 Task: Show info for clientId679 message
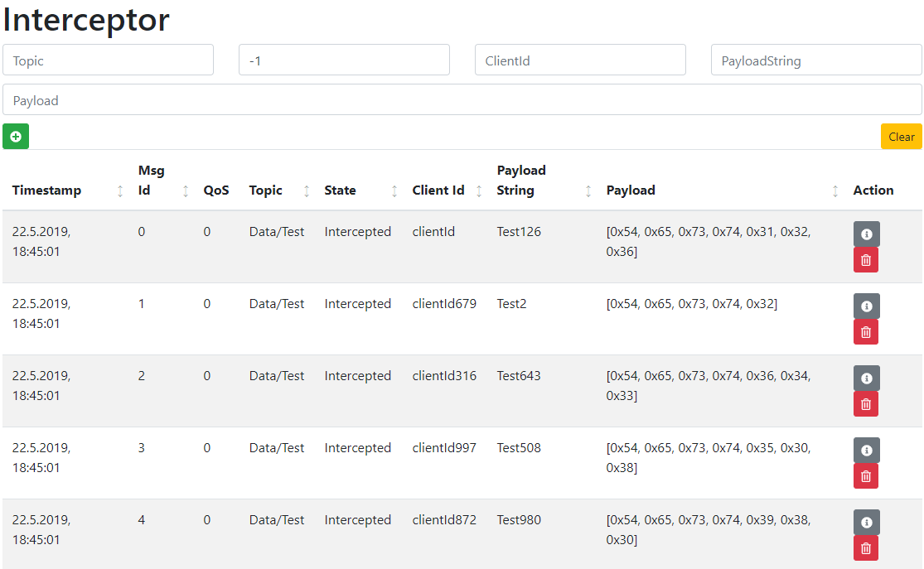tap(866, 306)
